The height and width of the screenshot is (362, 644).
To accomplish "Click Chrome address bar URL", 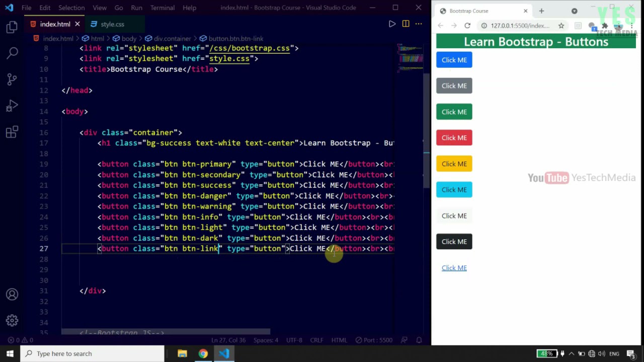I will click(520, 26).
